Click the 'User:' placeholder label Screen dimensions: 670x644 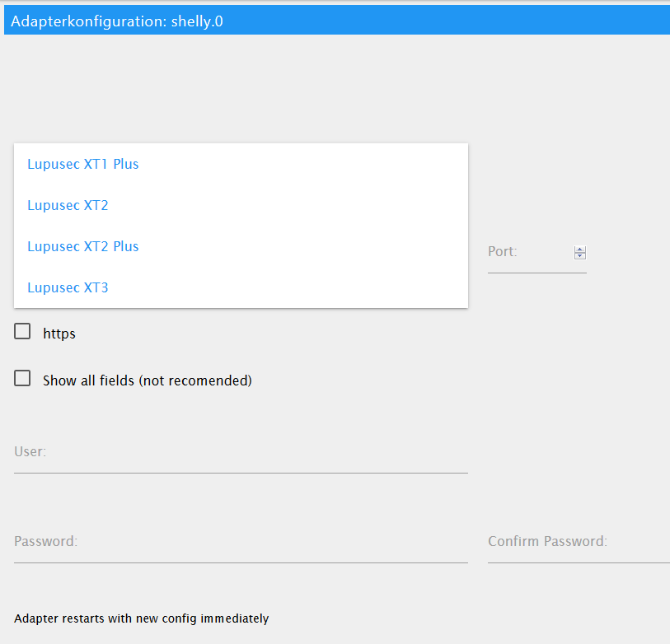tap(30, 451)
